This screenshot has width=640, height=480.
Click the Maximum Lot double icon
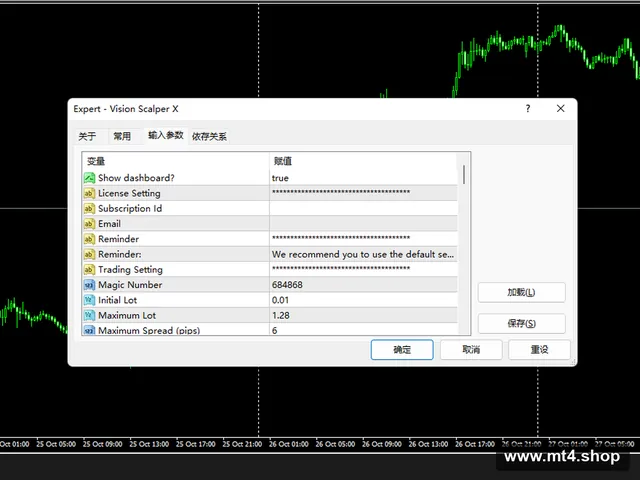click(89, 315)
